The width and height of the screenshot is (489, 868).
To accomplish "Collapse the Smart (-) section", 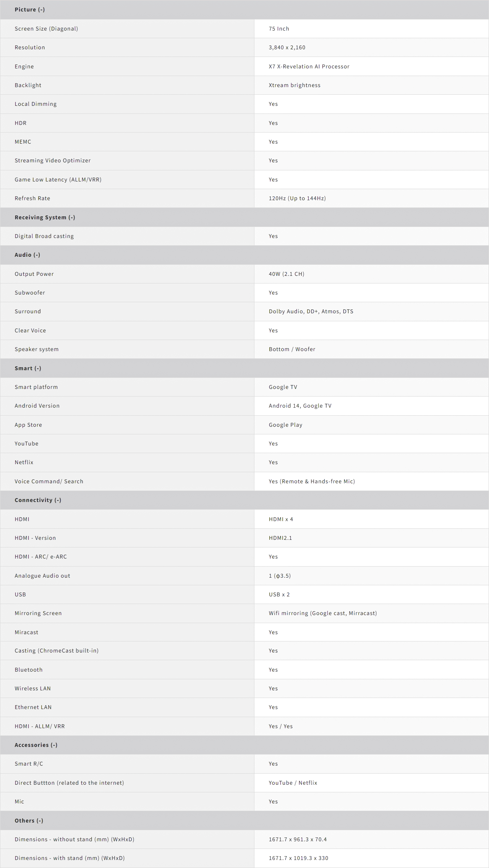I will pos(28,368).
